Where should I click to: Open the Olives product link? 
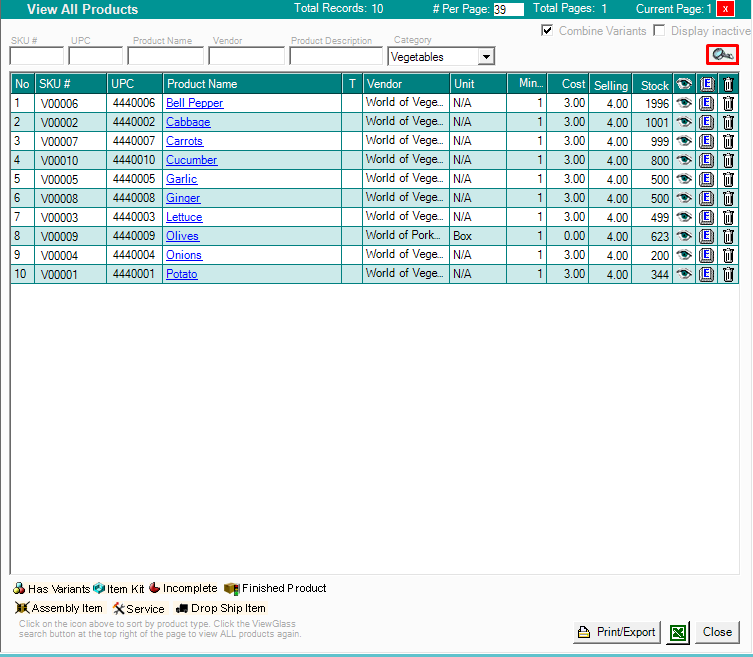(182, 236)
